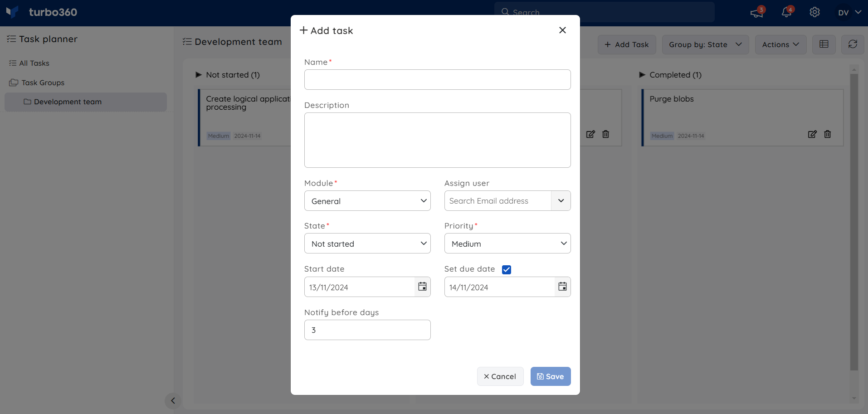Click the due date field 14/11/2024

tap(500, 287)
